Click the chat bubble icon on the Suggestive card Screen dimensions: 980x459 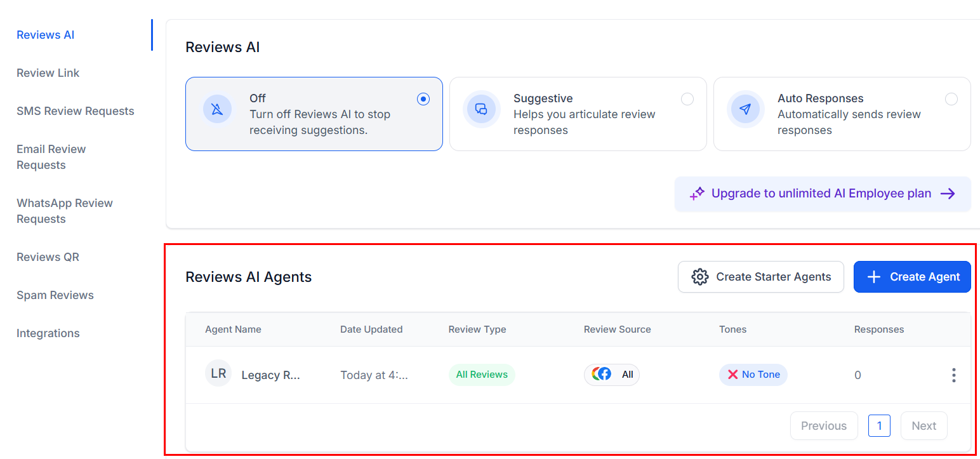click(x=481, y=109)
